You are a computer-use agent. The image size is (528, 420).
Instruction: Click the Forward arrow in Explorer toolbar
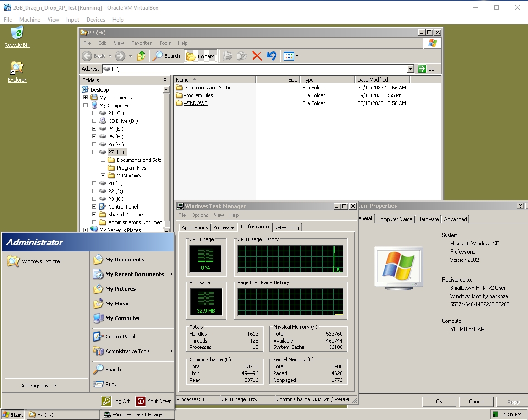(x=120, y=56)
